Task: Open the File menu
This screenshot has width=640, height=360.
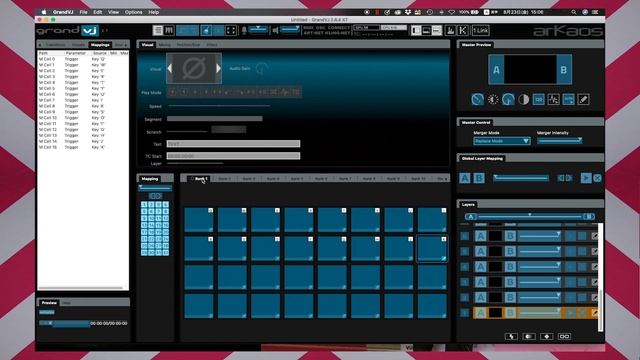Action: coord(83,12)
